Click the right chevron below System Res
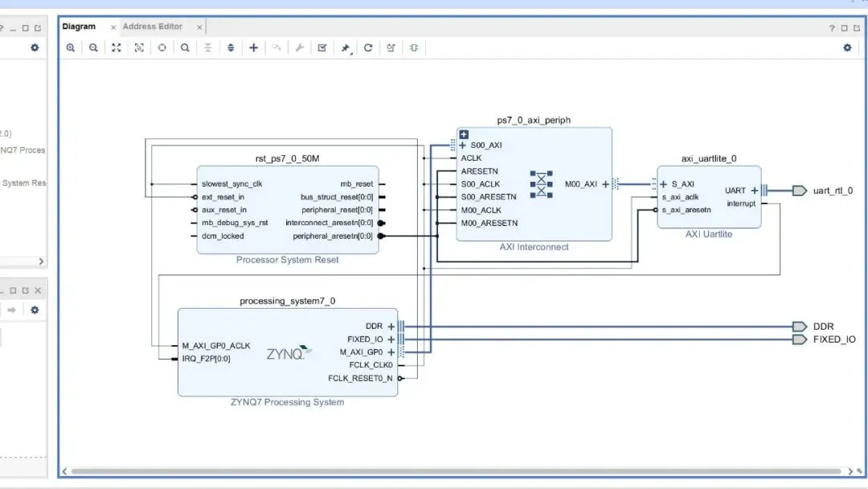868x489 pixels. [41, 261]
